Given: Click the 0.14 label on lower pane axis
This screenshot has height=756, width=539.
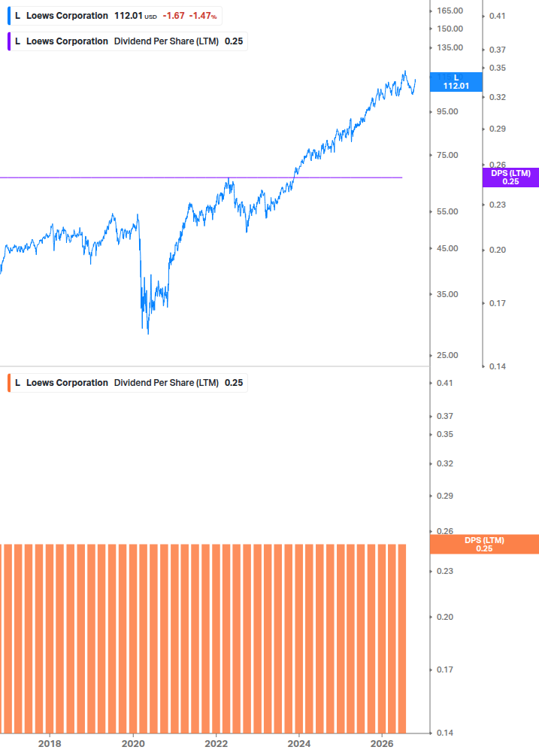Looking at the screenshot, I should [x=444, y=733].
